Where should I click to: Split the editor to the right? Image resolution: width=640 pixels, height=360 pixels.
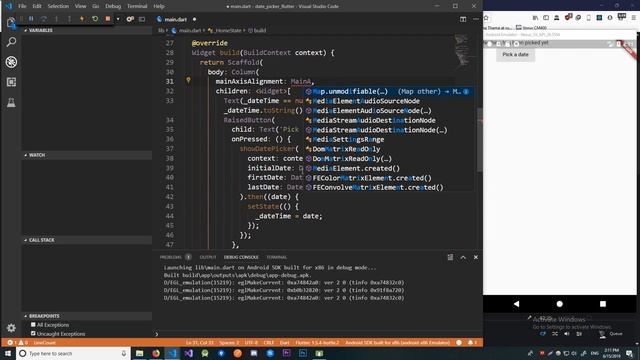click(463, 19)
